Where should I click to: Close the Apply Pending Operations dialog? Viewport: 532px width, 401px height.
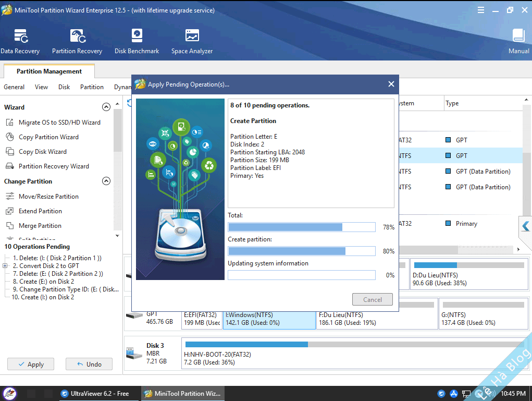[x=391, y=84]
